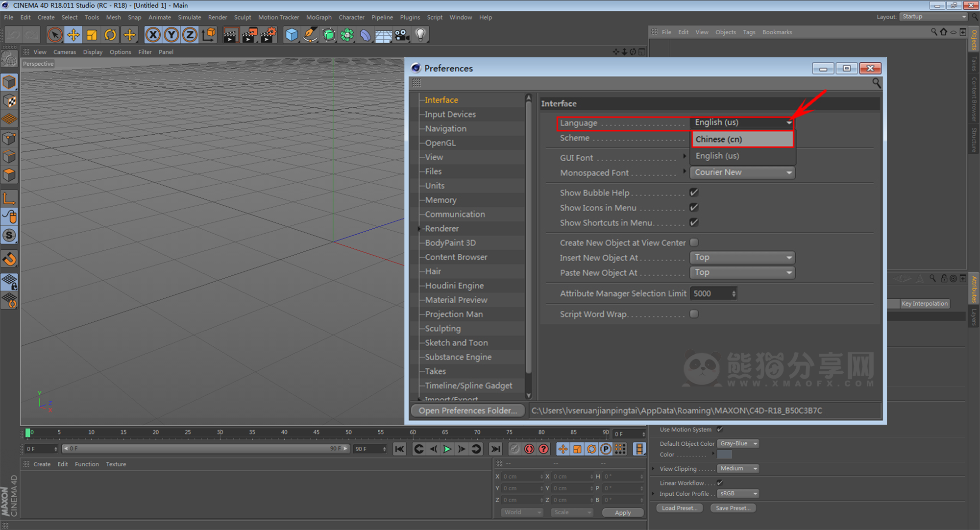The image size is (980, 530).
Task: Select Input Devices preferences category
Action: coord(450,114)
